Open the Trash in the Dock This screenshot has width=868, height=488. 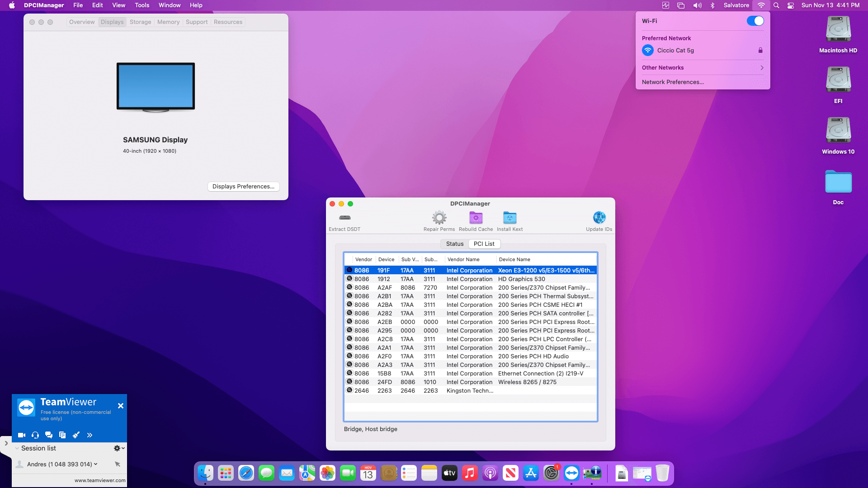tap(662, 473)
